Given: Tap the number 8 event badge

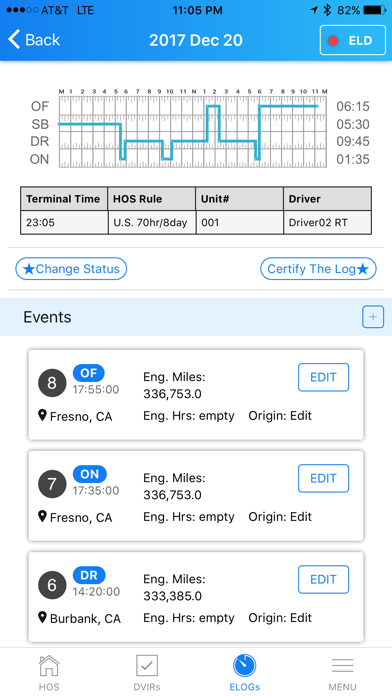Looking at the screenshot, I should [x=52, y=383].
